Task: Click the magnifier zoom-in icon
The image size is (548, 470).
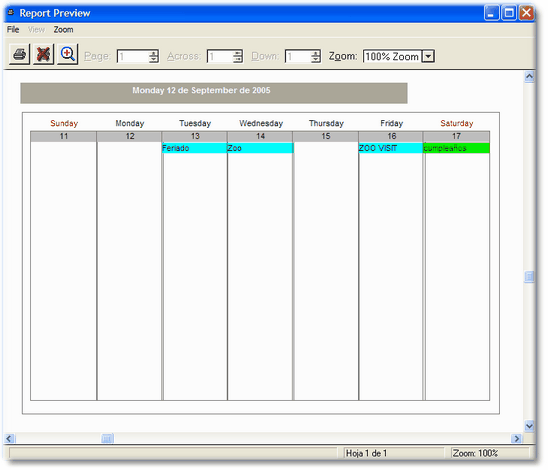Action: 67,55
